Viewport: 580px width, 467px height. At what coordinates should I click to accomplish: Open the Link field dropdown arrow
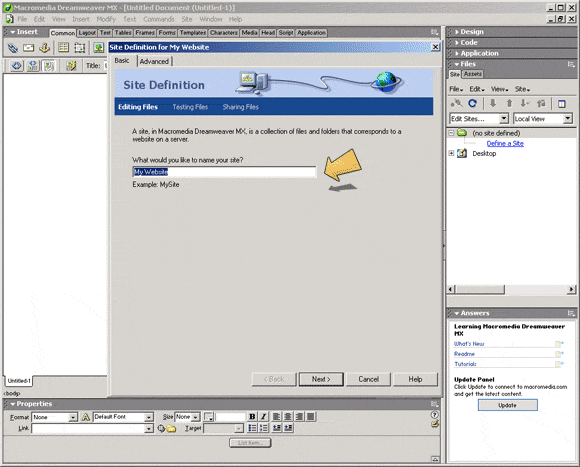149,428
